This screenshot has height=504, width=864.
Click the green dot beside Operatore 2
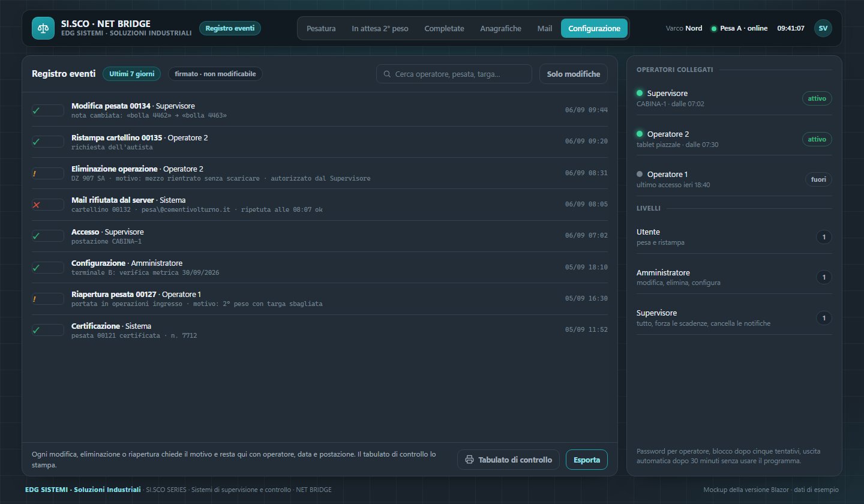point(640,134)
